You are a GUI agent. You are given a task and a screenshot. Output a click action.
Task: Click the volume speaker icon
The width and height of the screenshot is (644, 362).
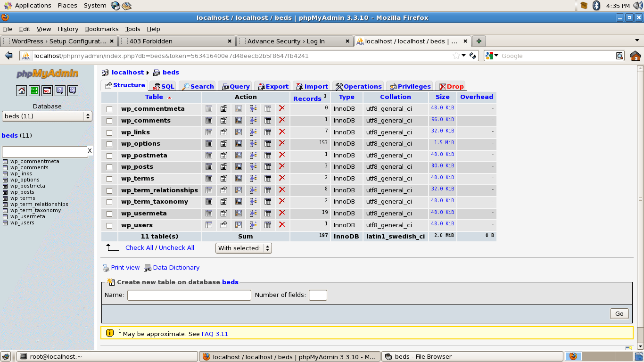pos(637,6)
